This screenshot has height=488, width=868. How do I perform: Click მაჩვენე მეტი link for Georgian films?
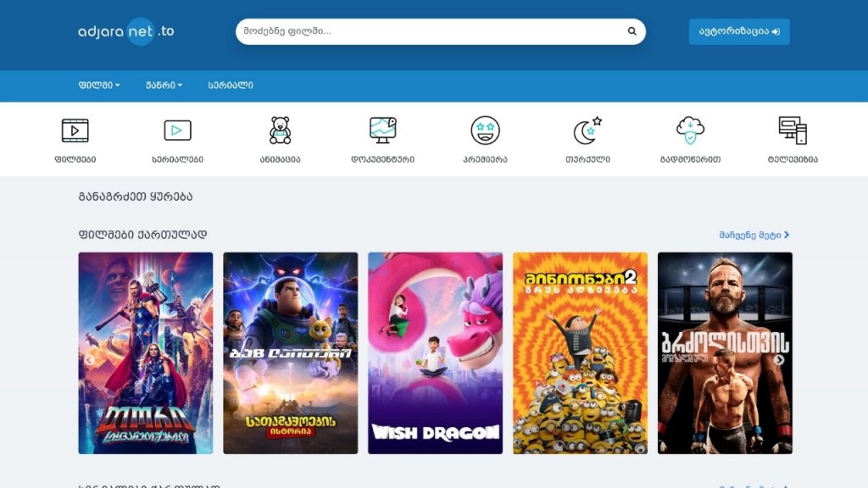(750, 236)
